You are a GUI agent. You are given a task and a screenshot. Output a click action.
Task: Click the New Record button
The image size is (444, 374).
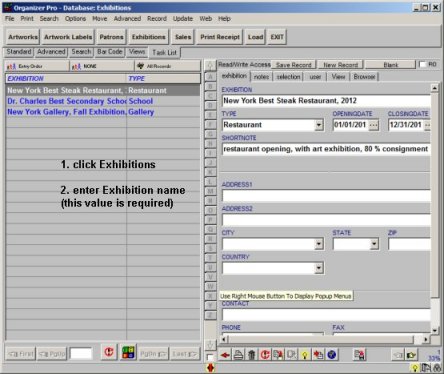coord(340,65)
